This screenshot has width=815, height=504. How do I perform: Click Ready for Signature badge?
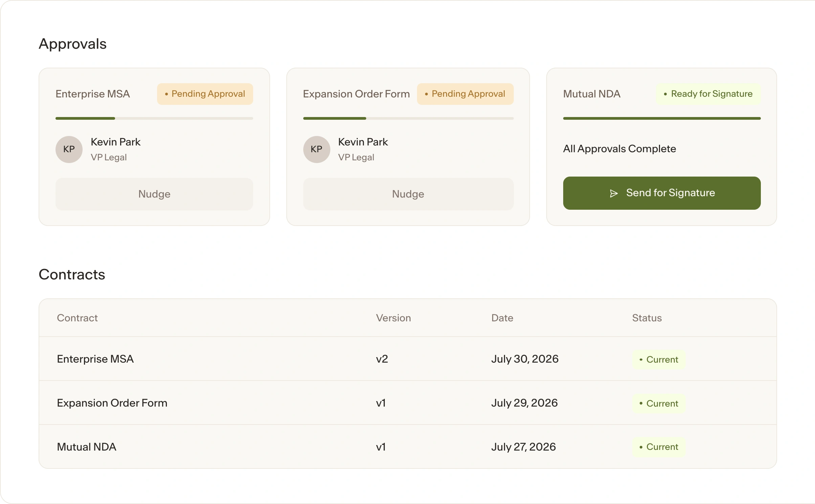point(708,94)
